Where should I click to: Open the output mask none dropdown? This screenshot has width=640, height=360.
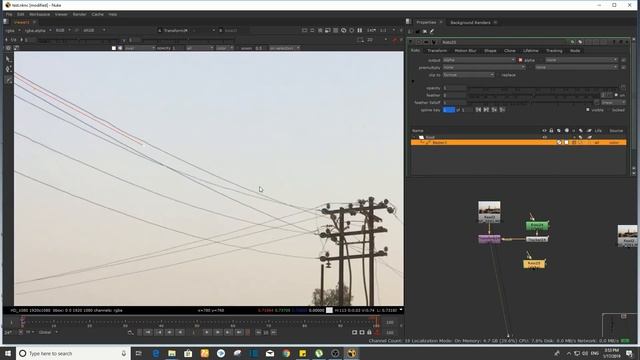[581, 60]
